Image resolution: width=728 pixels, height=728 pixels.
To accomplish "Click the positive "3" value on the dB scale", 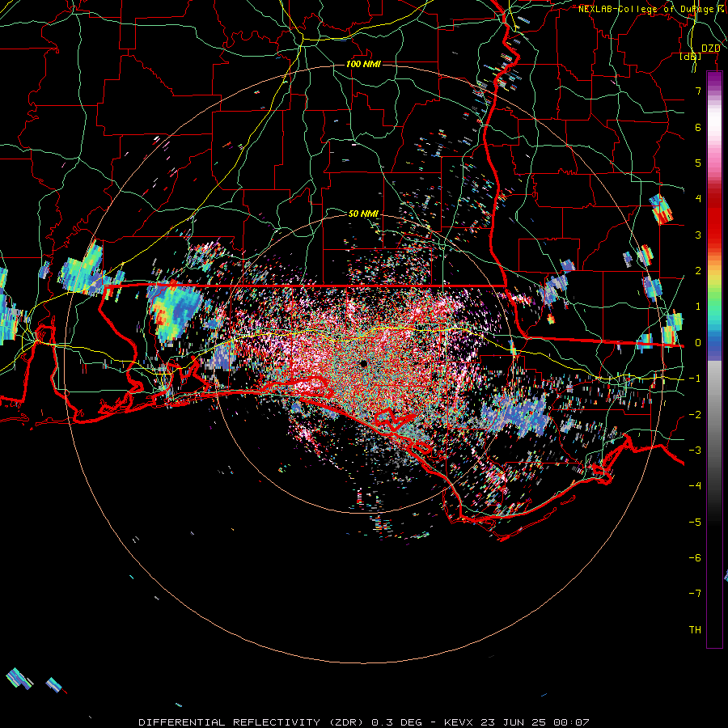I will (x=698, y=235).
